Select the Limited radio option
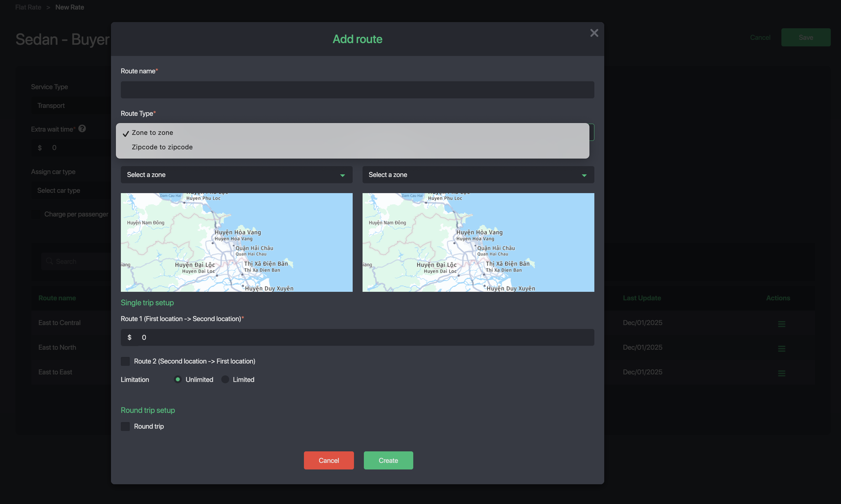841x504 pixels. [x=225, y=379]
